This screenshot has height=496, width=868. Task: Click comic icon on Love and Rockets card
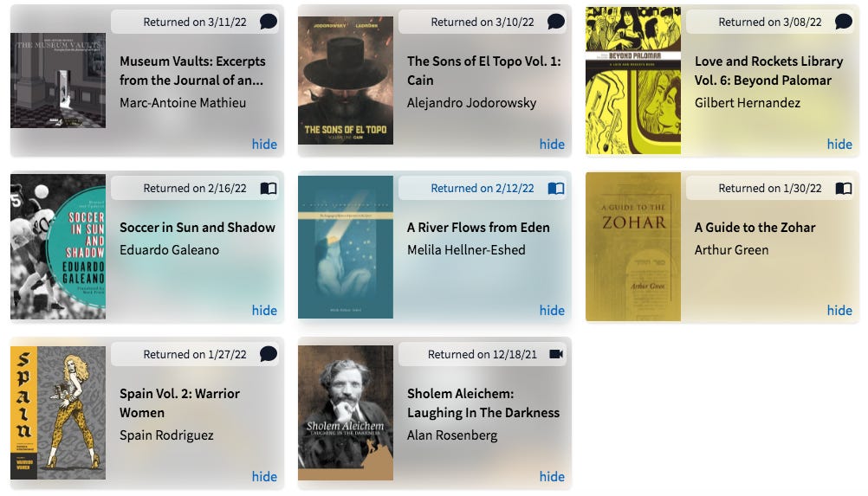tap(844, 22)
